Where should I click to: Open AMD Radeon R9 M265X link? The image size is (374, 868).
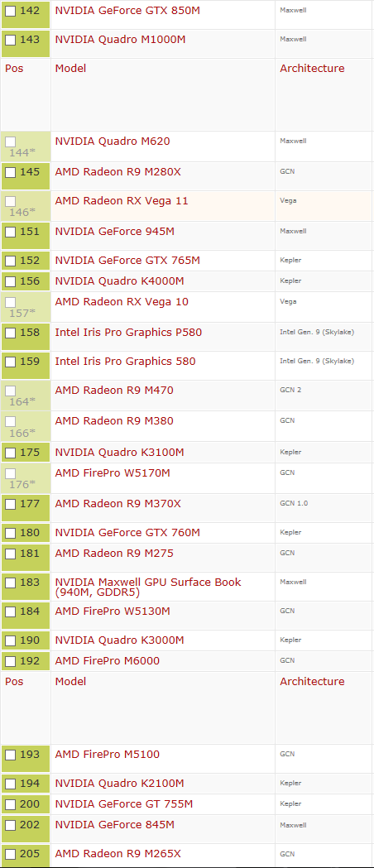pyautogui.click(x=117, y=854)
